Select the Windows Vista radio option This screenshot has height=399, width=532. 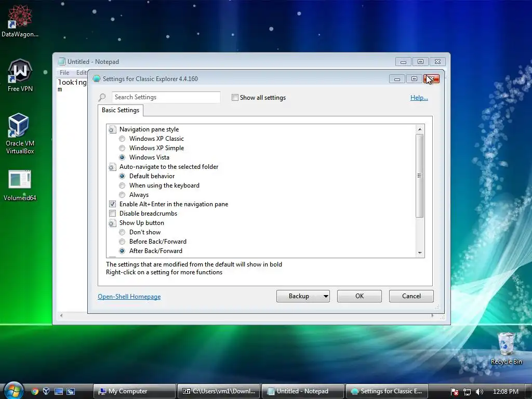tap(122, 157)
